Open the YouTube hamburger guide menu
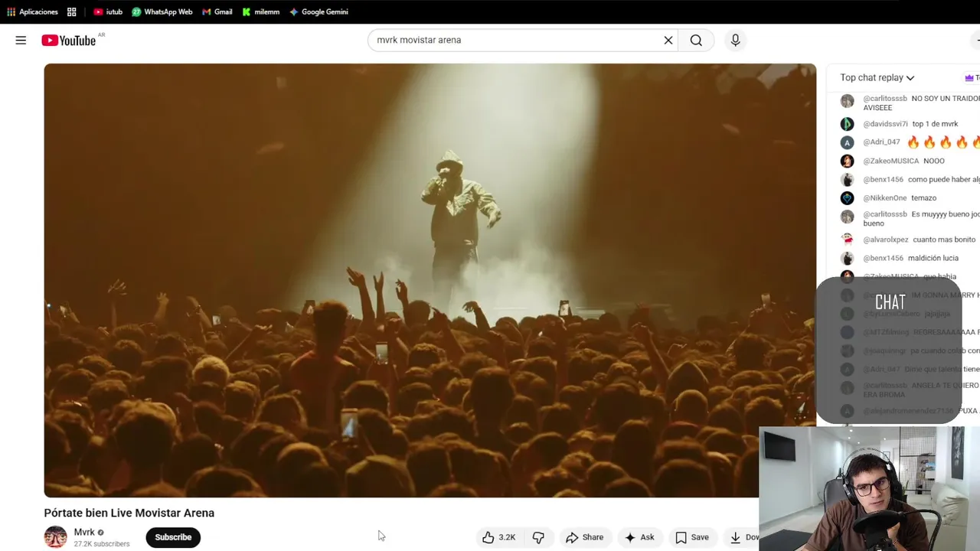980x551 pixels. (x=21, y=41)
